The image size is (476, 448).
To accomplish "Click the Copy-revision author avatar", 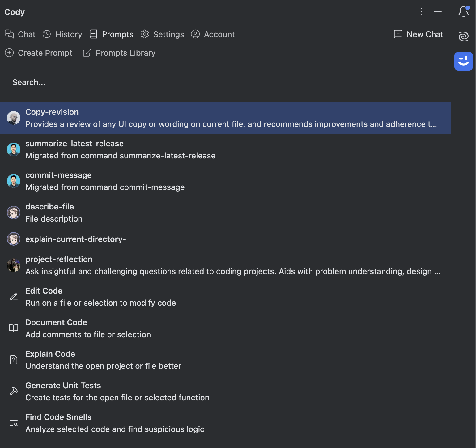I will click(14, 118).
